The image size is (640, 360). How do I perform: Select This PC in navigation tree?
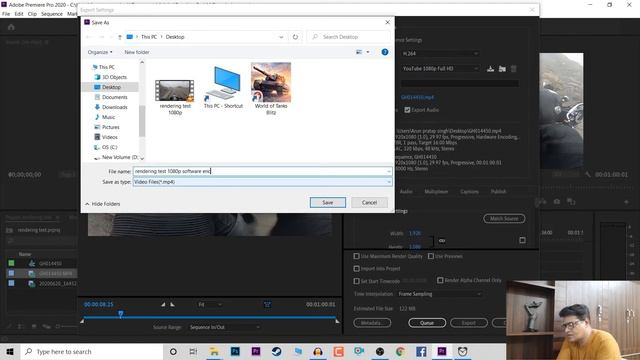tap(106, 67)
